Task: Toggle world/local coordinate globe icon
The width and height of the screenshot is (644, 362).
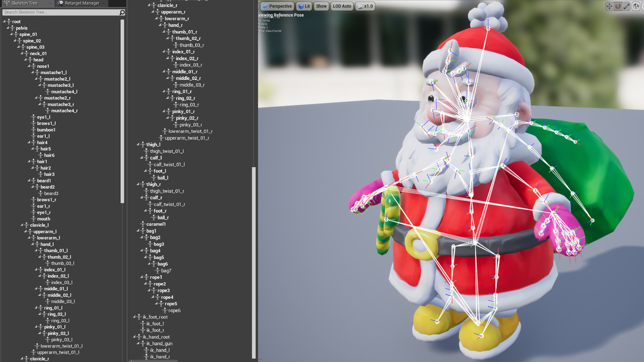Action: (635, 6)
